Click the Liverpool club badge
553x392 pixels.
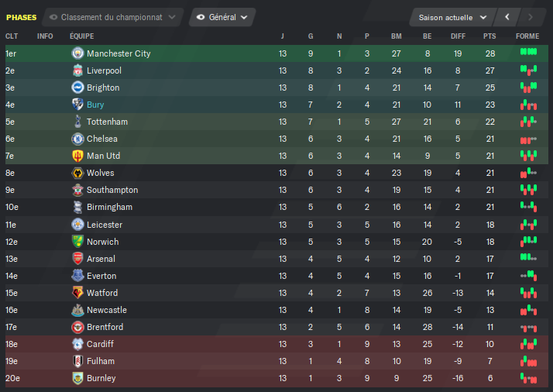[77, 70]
